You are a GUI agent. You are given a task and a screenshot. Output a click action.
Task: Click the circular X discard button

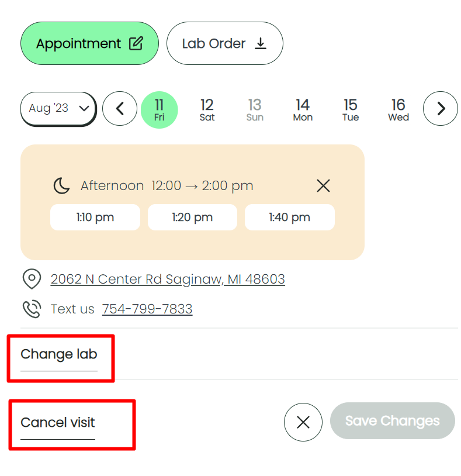point(303,422)
